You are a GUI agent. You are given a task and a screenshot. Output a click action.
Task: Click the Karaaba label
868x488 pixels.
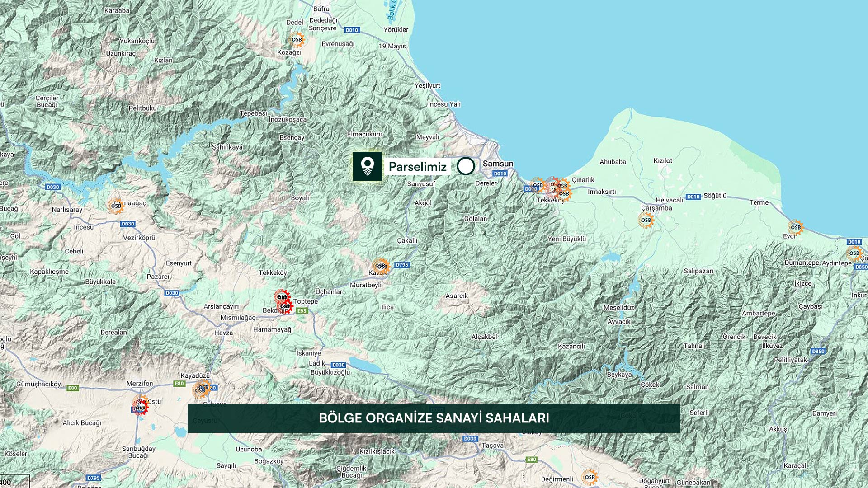[x=117, y=10]
